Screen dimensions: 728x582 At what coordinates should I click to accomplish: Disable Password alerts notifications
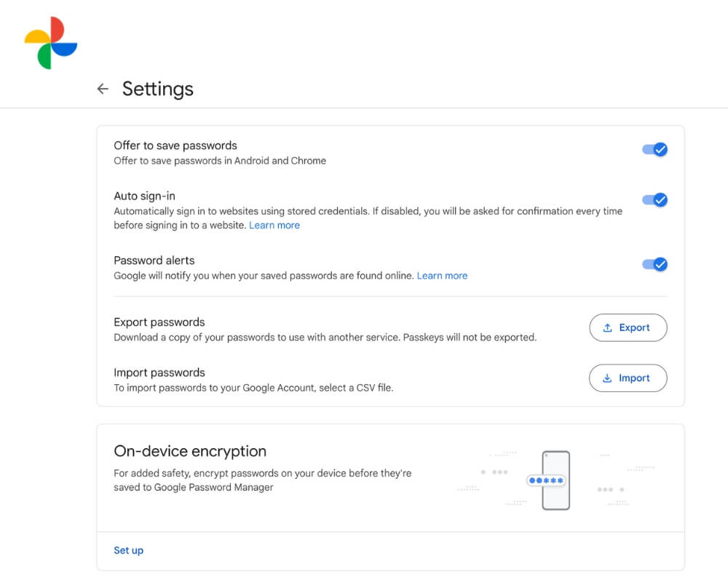point(654,265)
